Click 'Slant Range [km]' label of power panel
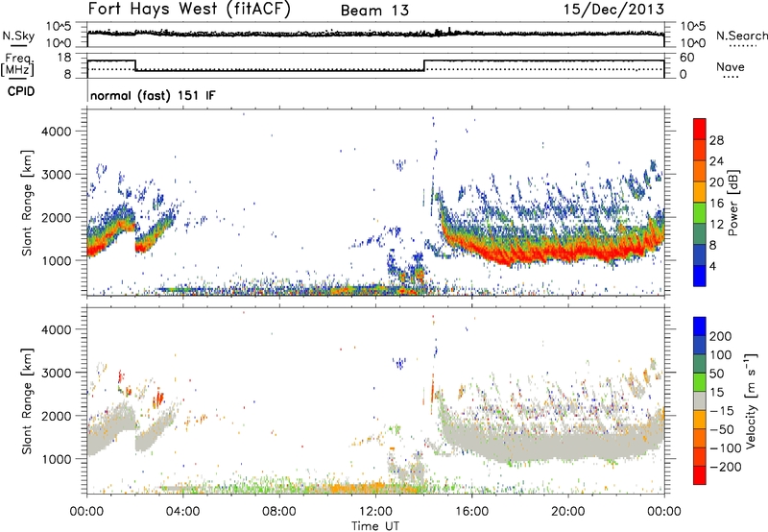768x532 pixels. click(27, 203)
